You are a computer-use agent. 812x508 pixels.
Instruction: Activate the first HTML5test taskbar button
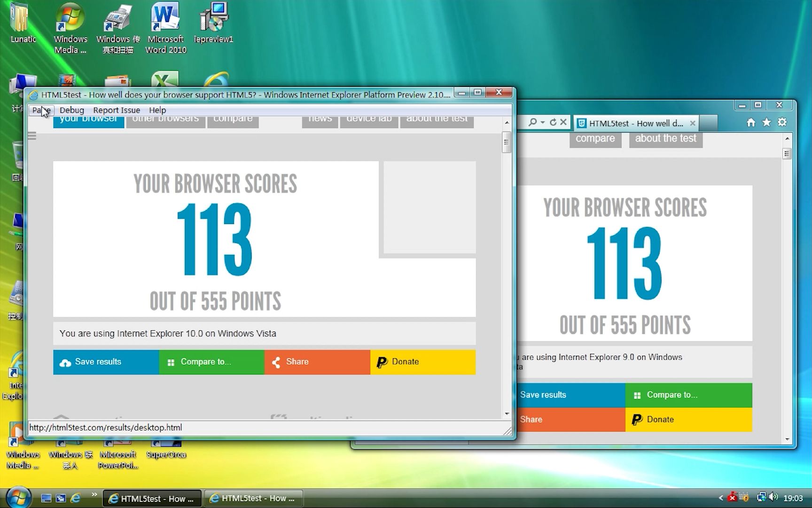(x=152, y=499)
